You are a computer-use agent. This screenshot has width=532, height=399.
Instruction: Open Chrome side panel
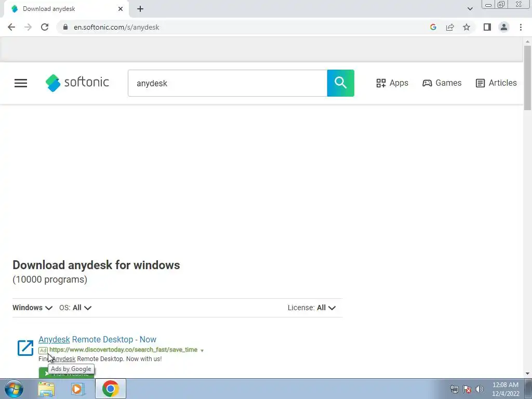pos(487,27)
